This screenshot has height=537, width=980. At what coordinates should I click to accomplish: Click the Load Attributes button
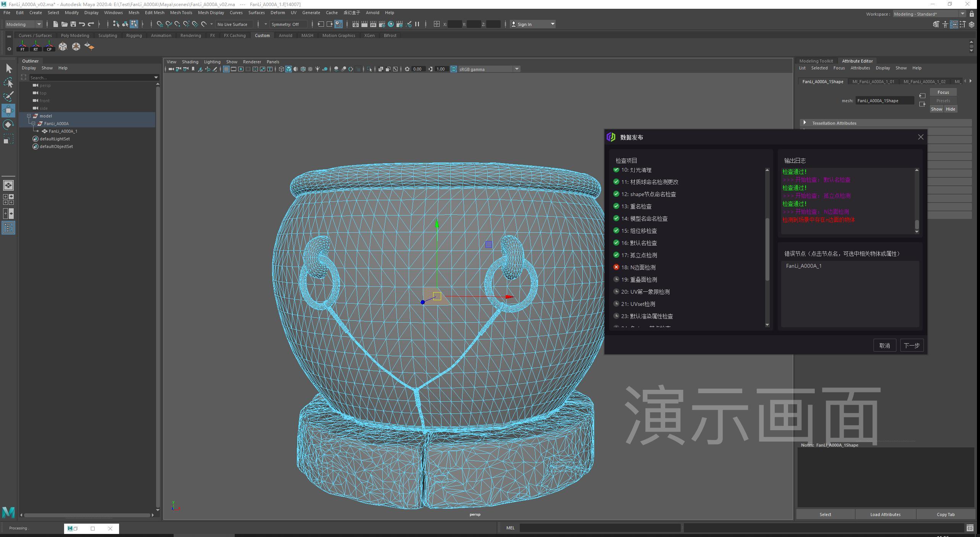885,514
